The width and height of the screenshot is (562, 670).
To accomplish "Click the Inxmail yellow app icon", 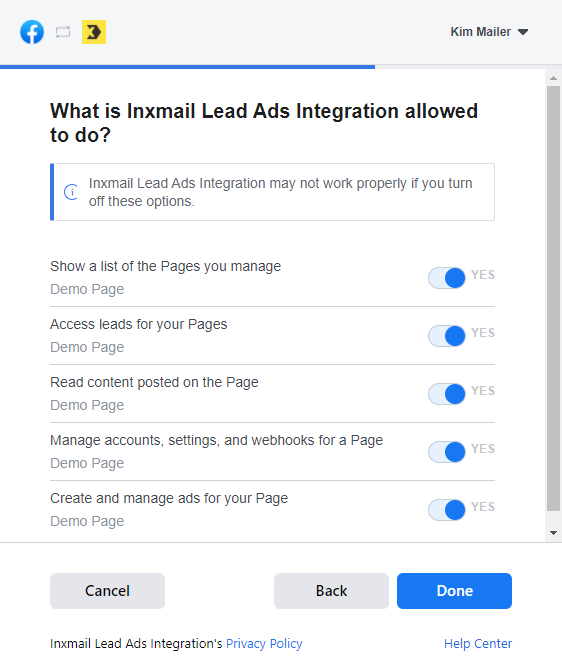I will click(94, 32).
